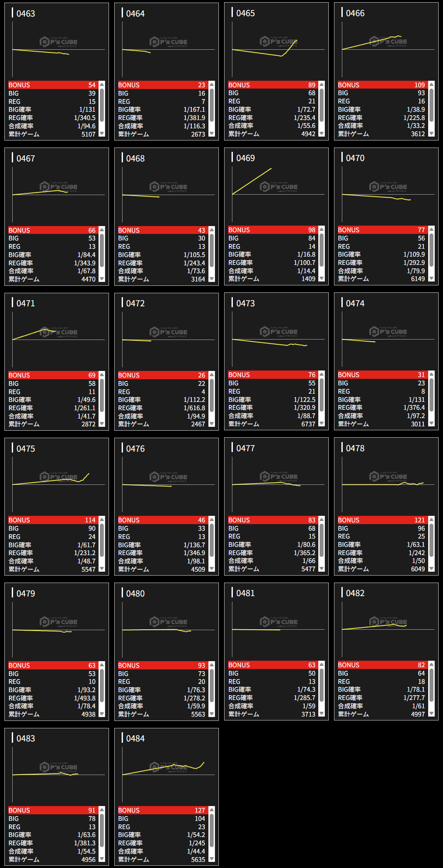Click the 合成確率 row of machine 0482
443x868 pixels.
click(x=382, y=706)
